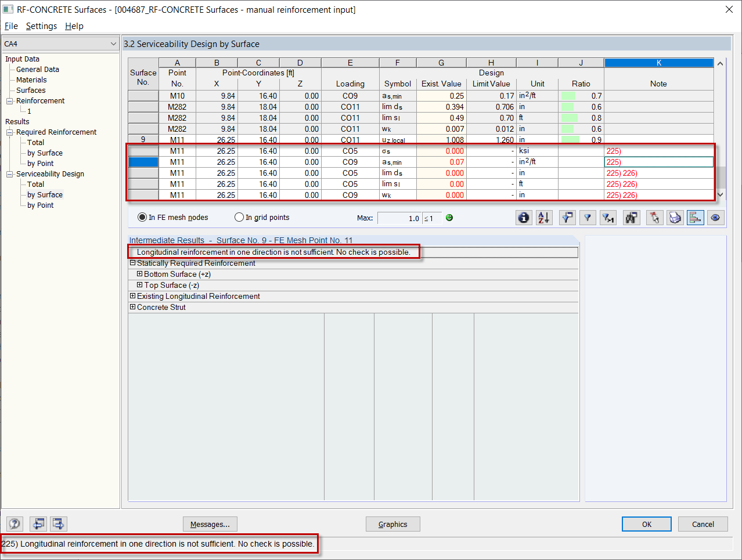Activate the filter funnel icon
This screenshot has width=742, height=560.
pos(588,218)
